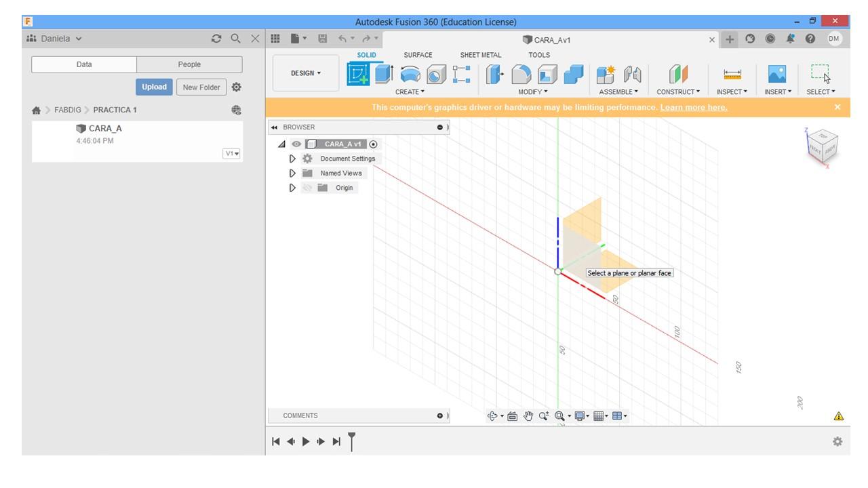Viewport: 868px width, 488px height.
Task: Switch to the SOLID tab
Action: click(x=366, y=55)
